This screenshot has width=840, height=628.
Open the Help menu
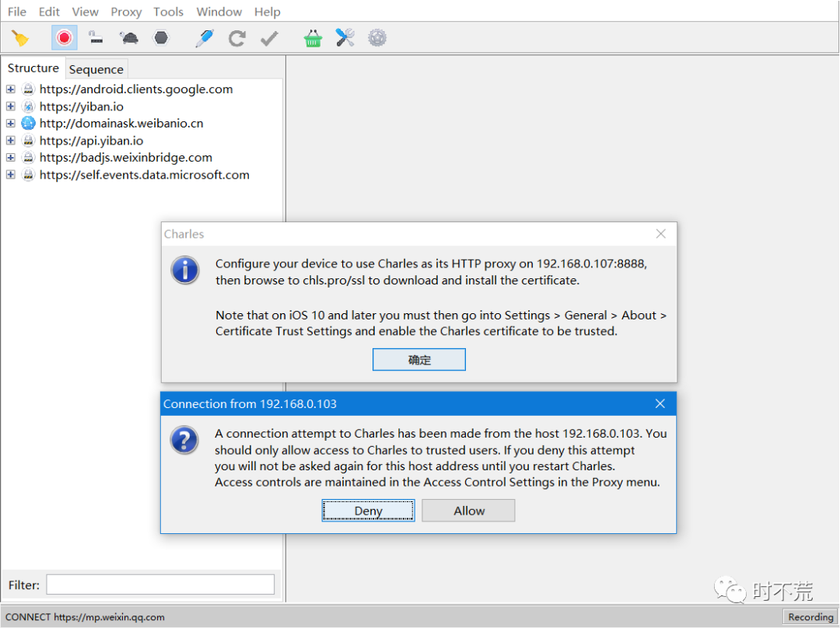[x=267, y=11]
